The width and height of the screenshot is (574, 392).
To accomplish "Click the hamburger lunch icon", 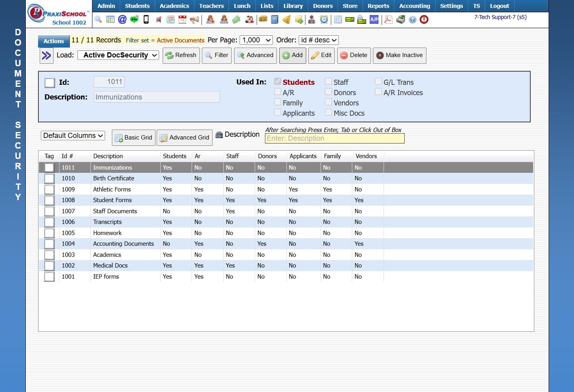I will (x=263, y=19).
